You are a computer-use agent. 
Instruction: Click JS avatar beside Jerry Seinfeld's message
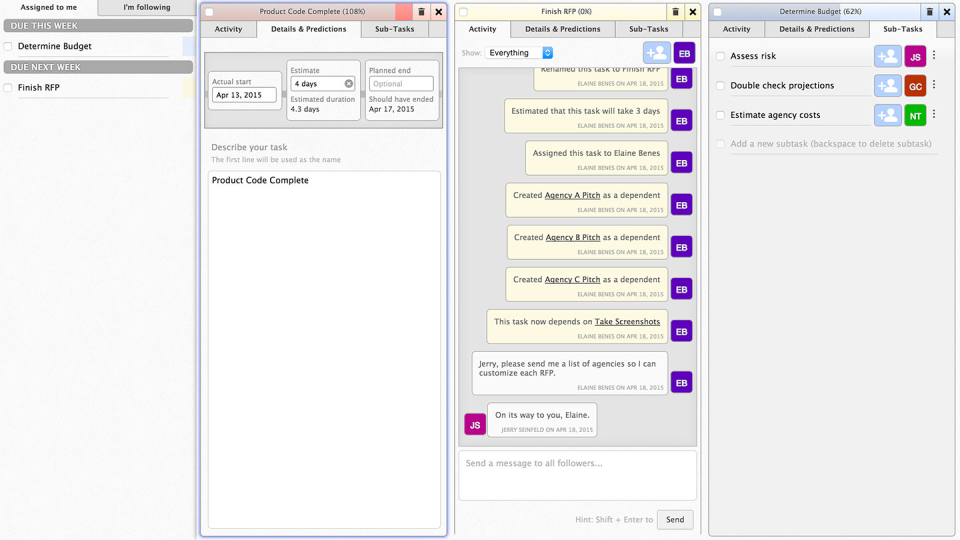tap(475, 424)
